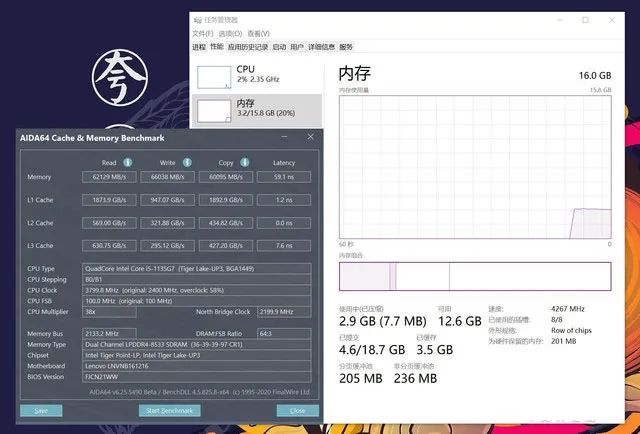The width and height of the screenshot is (640, 434).
Task: Switch to the 进程 tab
Action: click(x=199, y=47)
